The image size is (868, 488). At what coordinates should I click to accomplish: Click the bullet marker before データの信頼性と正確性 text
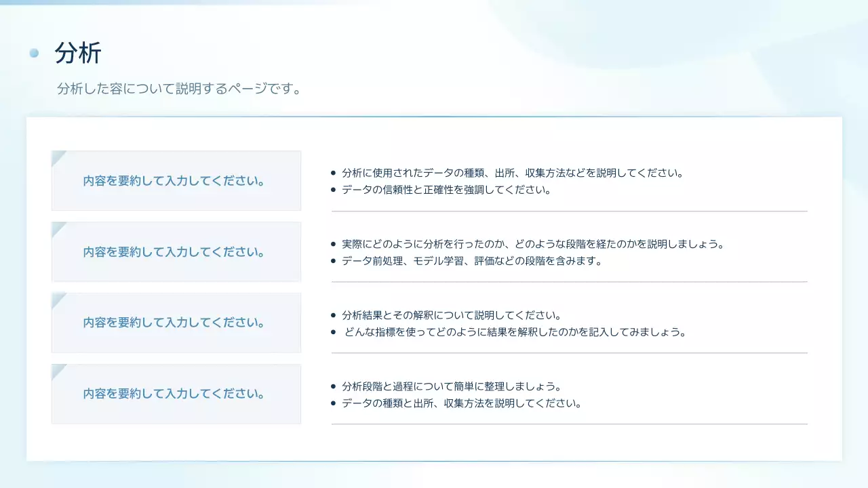tap(332, 190)
